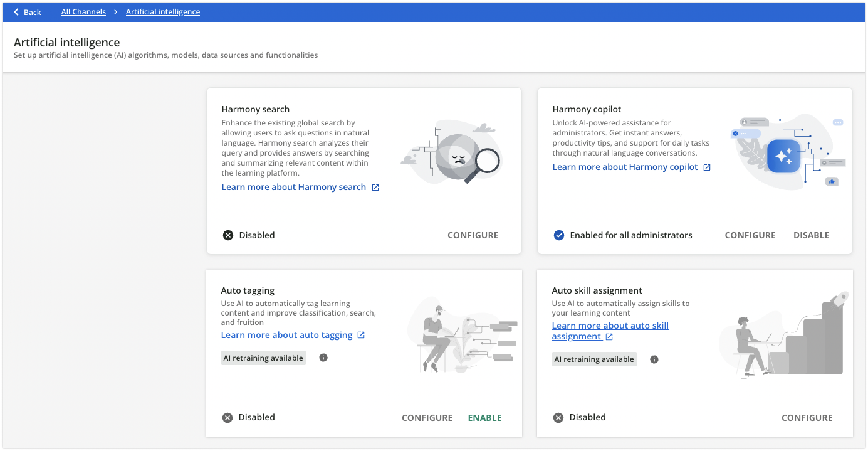Viewport: 868px width, 451px height.
Task: Open All Channels breadcrumb
Action: (84, 12)
